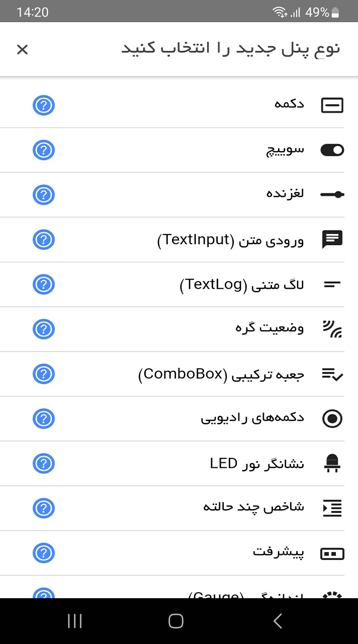
Task: Tap the button panel icon next to دکمه
Action: click(332, 105)
